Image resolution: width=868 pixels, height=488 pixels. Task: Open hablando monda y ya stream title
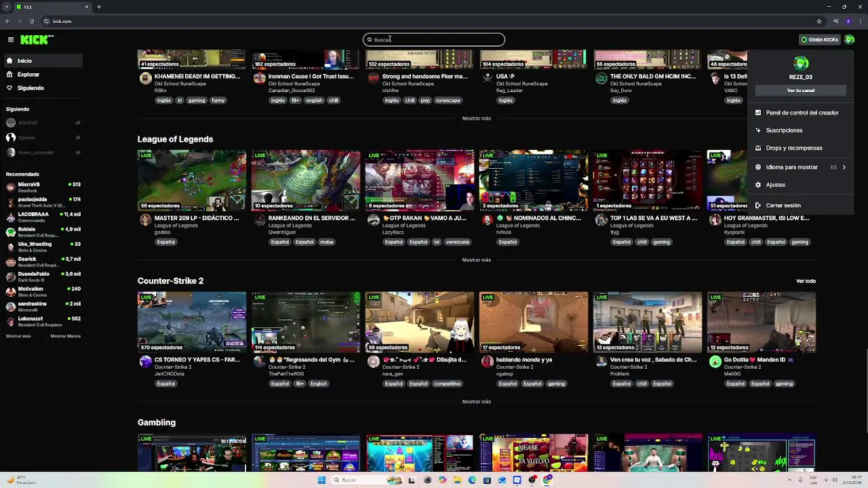(524, 360)
